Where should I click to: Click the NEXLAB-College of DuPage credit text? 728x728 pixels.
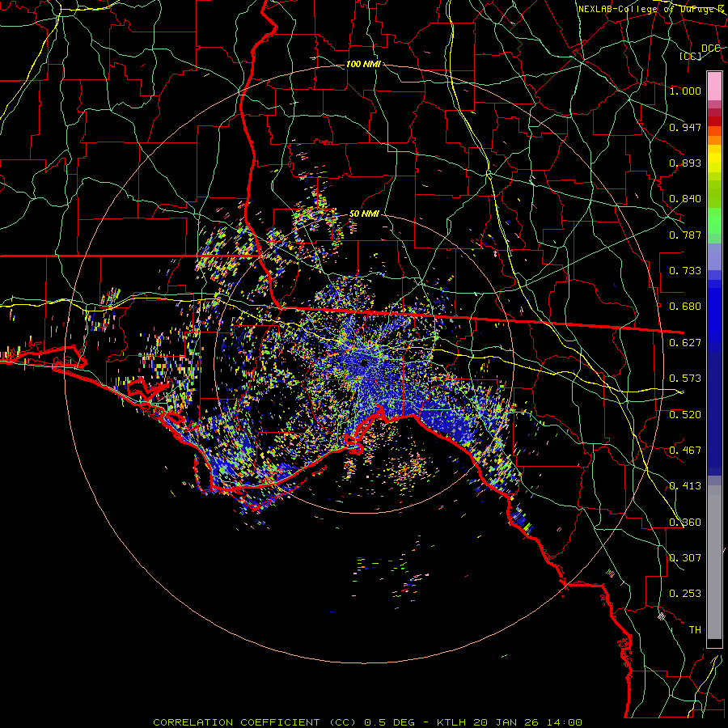[x=651, y=9]
